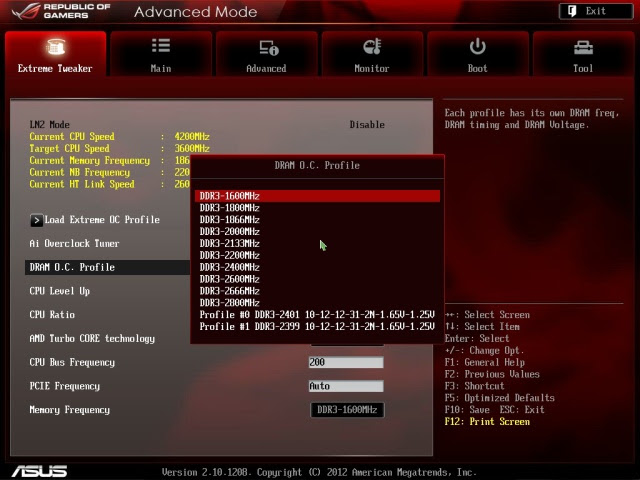Screen dimensions: 640x480
Task: Go to the Monitor tab
Action: tap(372, 54)
